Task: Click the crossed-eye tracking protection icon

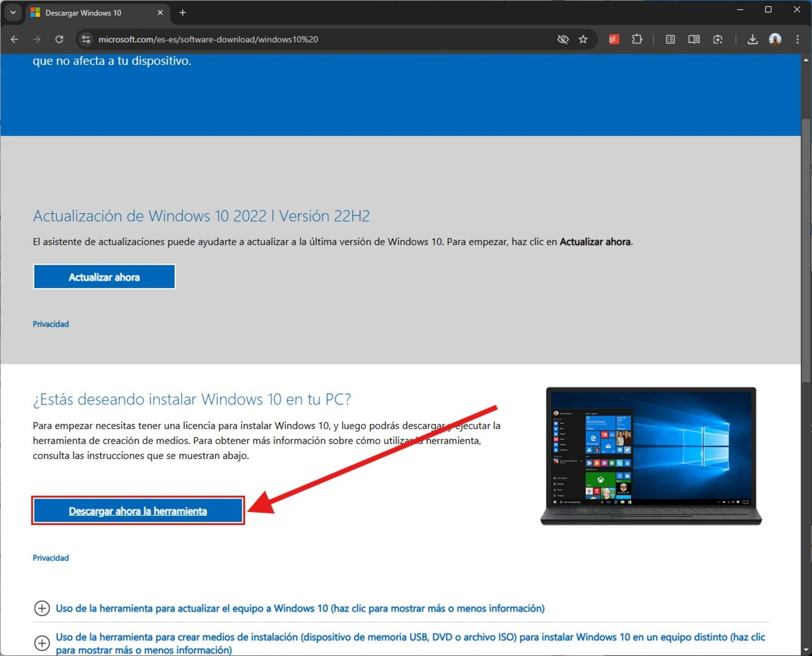Action: coord(563,39)
